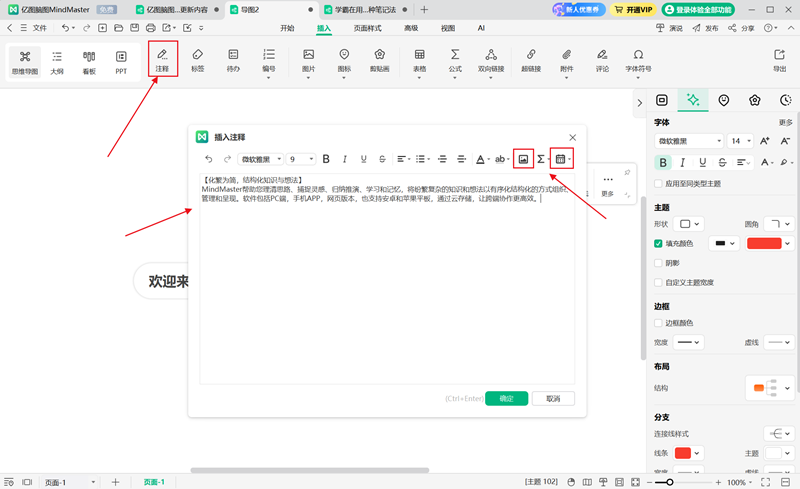Click the 超链接 hyperlink icon
Viewport: 800px width, 489px height.
(531, 60)
